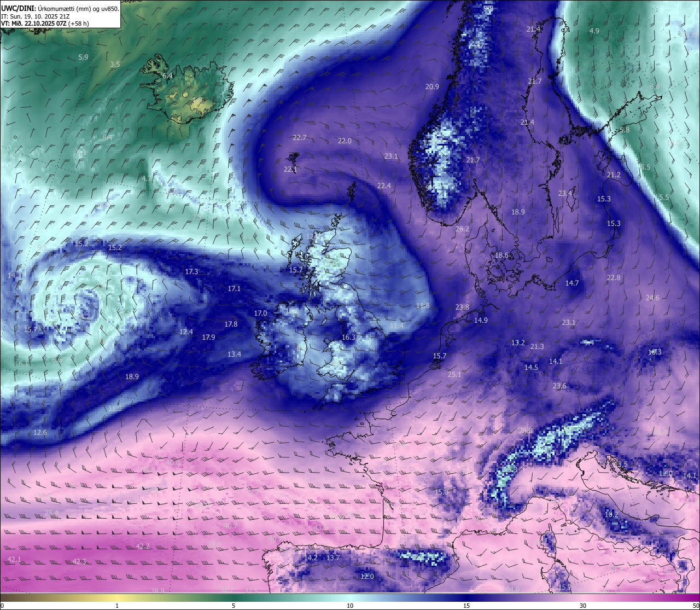
Task: Click the 42.3 value on the map
Action: [x=79, y=561]
